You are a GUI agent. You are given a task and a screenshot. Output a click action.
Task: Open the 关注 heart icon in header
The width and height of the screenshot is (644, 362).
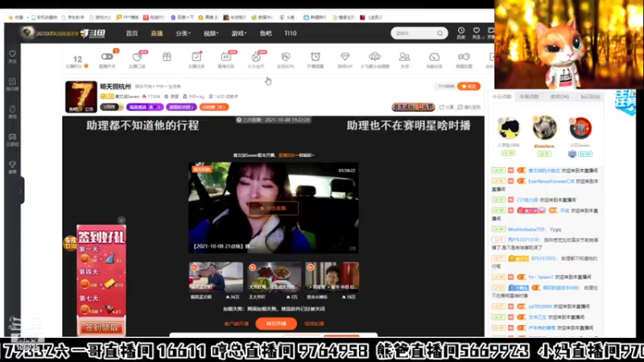[477, 33]
